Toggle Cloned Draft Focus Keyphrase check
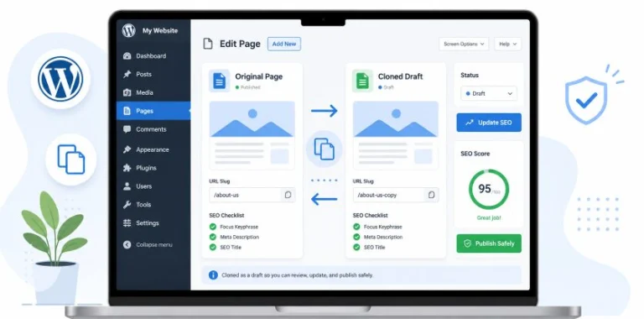 (x=356, y=227)
